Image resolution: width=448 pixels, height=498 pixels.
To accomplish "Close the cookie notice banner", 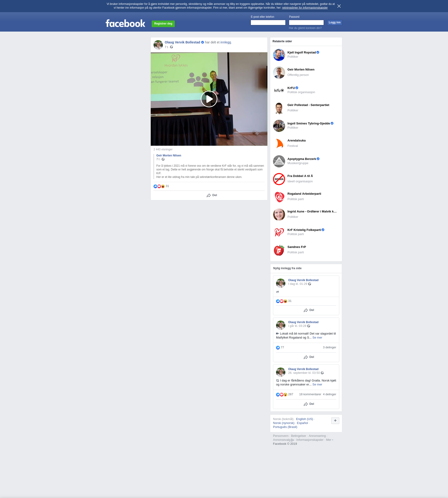I will (x=339, y=6).
